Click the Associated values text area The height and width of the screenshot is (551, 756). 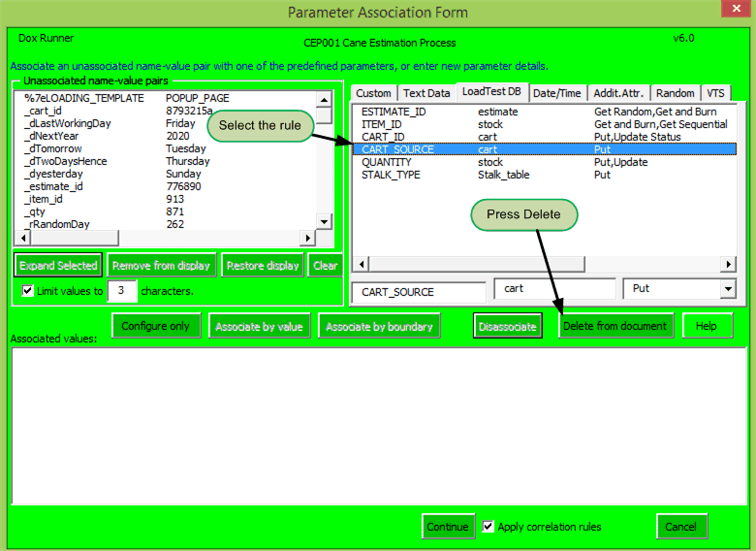[379, 426]
